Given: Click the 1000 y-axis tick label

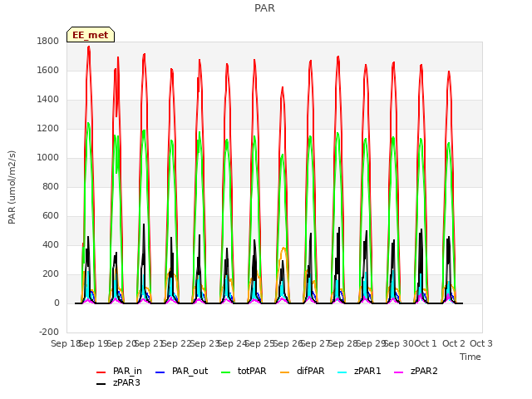Looking at the screenshot, I should [x=48, y=157].
